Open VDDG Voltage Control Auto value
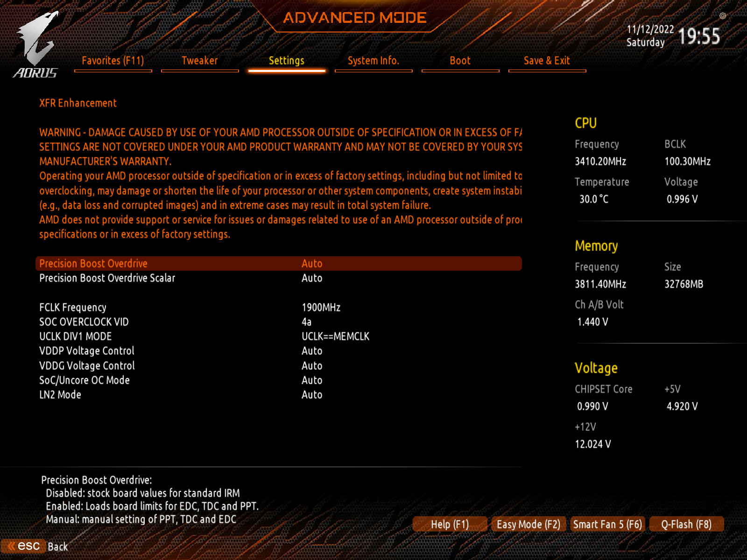This screenshot has height=560, width=747. pyautogui.click(x=312, y=366)
